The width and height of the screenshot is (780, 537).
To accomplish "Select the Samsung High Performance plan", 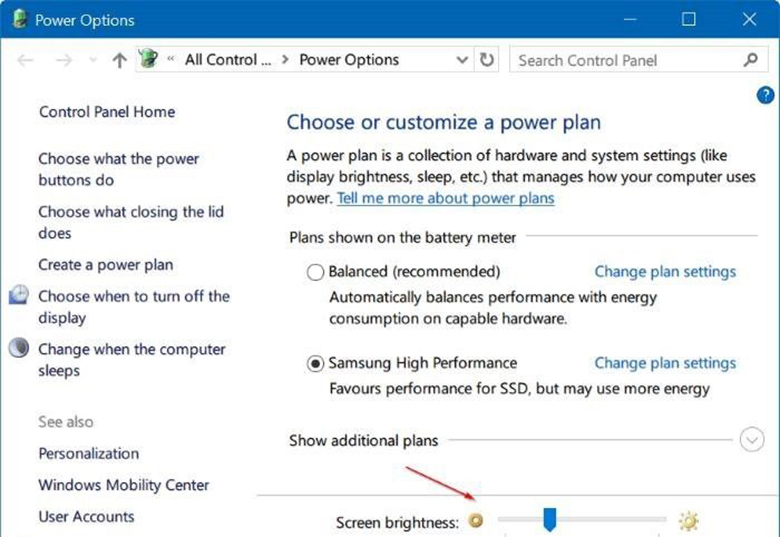I will (x=316, y=364).
